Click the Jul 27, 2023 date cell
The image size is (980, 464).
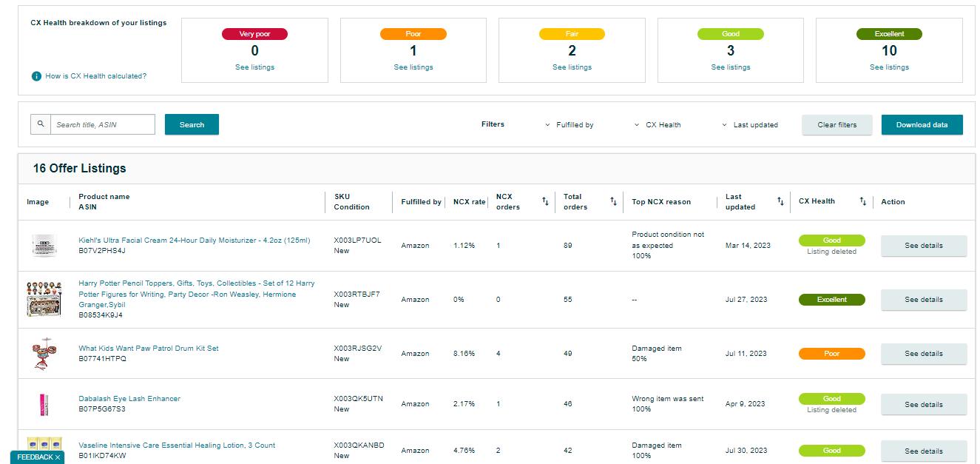746,300
